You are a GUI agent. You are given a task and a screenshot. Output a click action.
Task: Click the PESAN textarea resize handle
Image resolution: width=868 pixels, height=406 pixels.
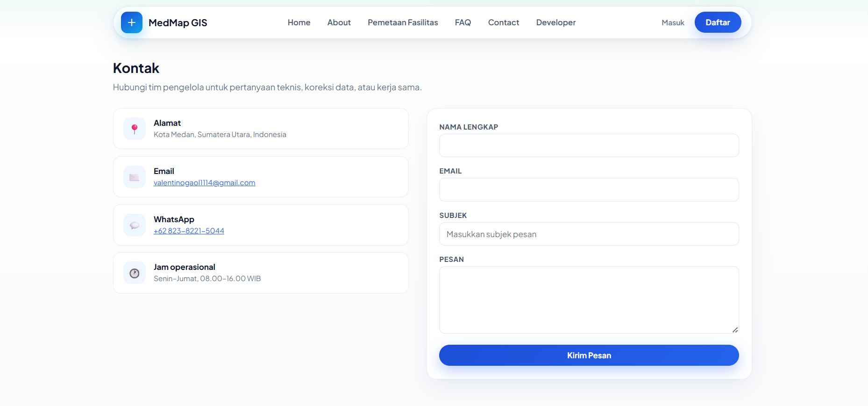click(735, 330)
